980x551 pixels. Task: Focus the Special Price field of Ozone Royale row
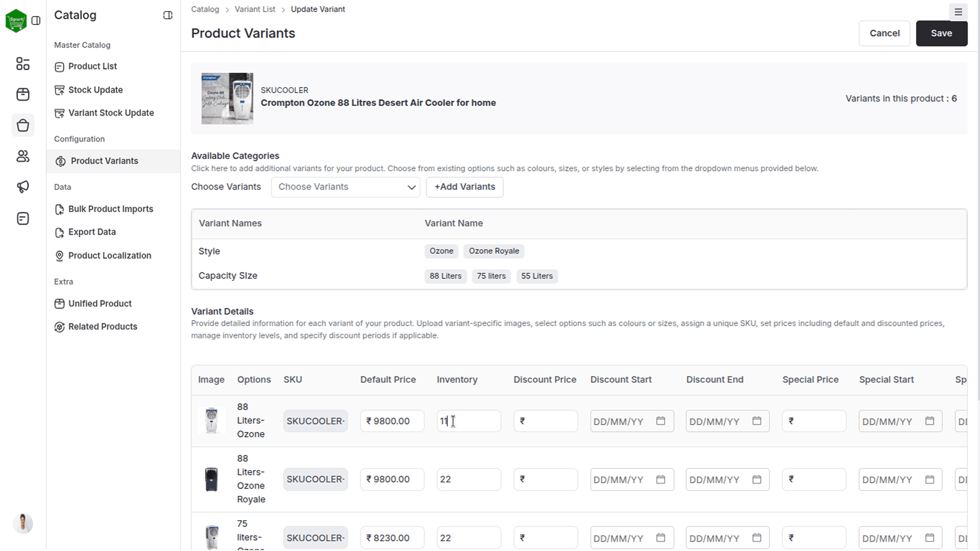click(814, 479)
